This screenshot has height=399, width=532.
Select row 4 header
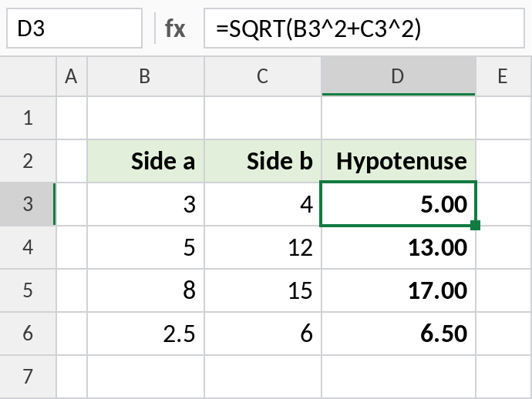point(28,247)
